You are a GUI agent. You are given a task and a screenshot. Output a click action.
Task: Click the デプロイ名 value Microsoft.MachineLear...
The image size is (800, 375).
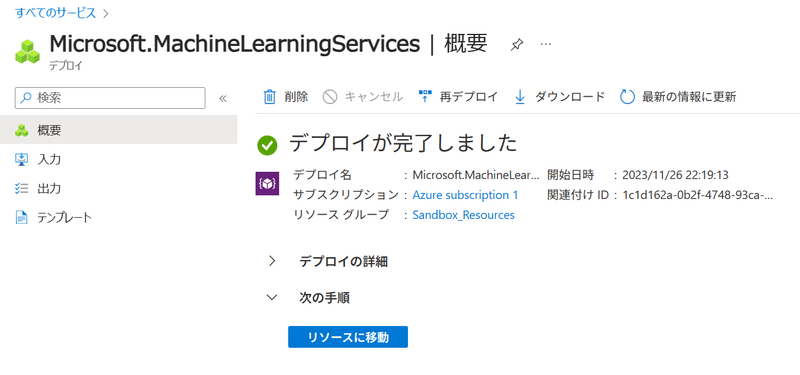coord(476,175)
